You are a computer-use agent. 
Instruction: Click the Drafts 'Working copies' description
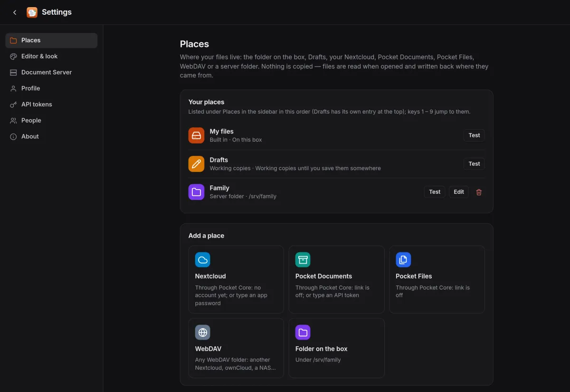click(295, 168)
